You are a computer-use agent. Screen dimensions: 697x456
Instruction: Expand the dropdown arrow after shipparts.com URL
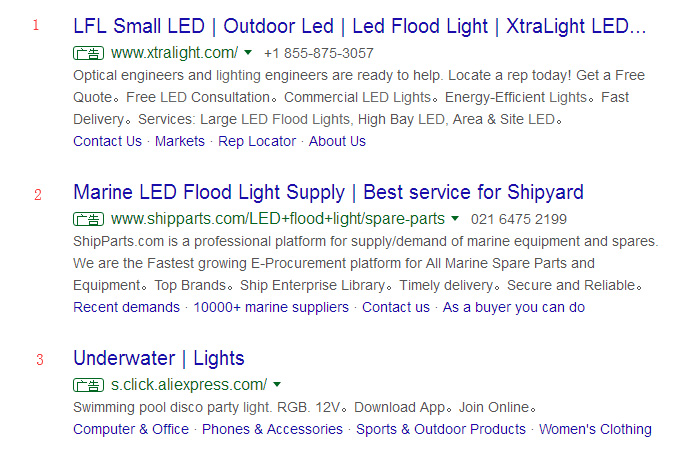(455, 219)
